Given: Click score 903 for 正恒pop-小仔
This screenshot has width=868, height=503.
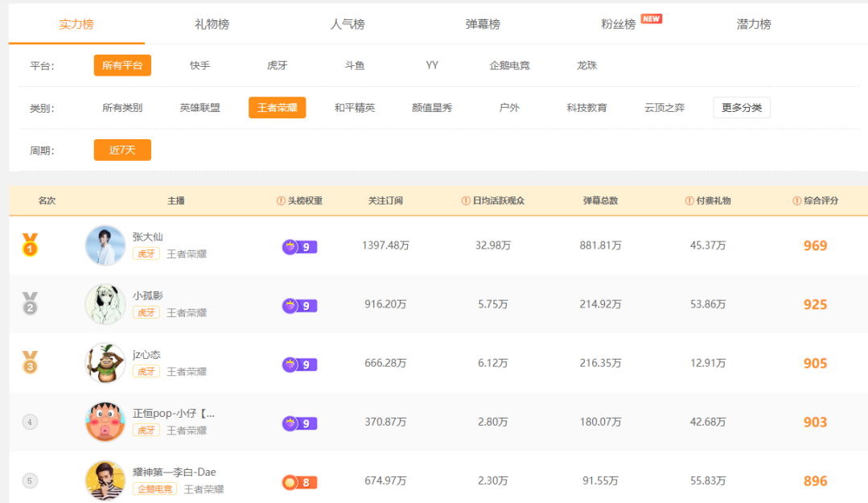Looking at the screenshot, I should point(816,423).
